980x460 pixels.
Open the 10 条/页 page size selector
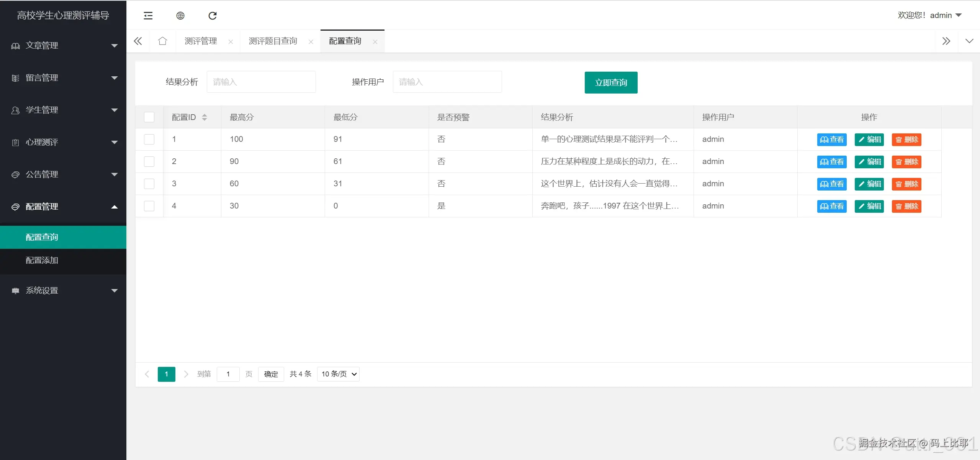coord(338,374)
